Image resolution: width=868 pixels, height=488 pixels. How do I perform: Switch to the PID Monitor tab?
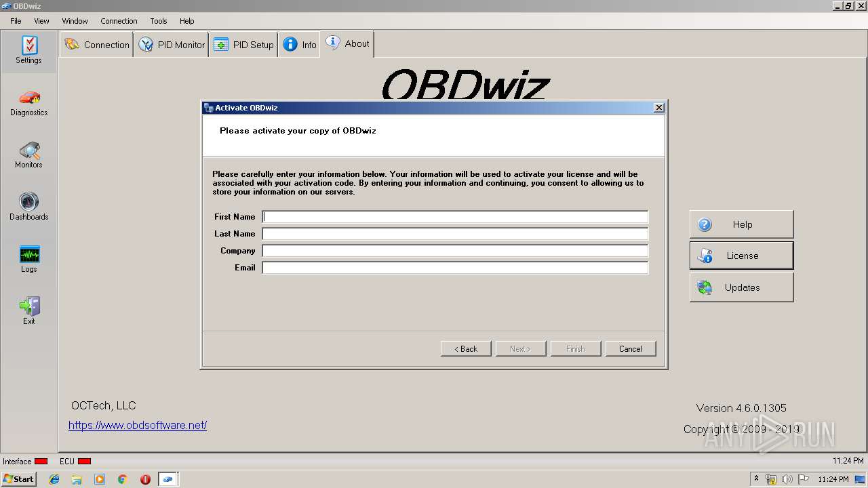[171, 45]
